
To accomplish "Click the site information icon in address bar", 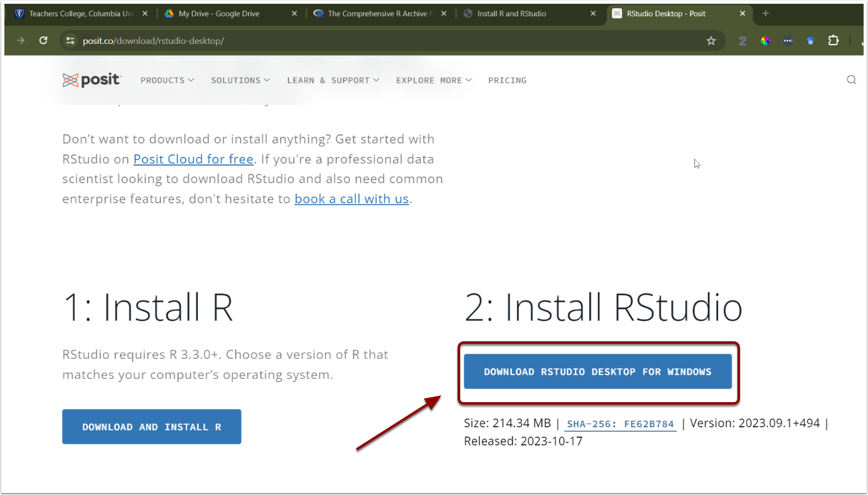I will click(x=70, y=41).
